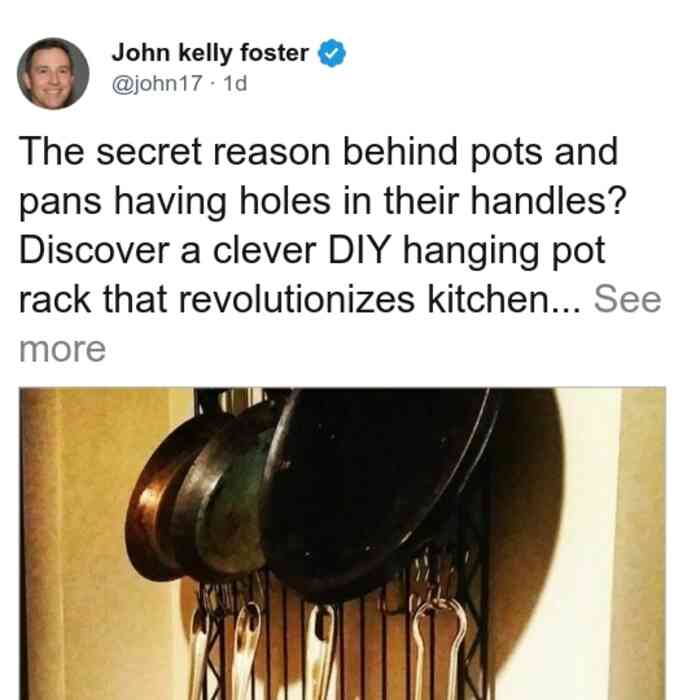
Task: Open the hanging pot rack photo
Action: point(342,544)
